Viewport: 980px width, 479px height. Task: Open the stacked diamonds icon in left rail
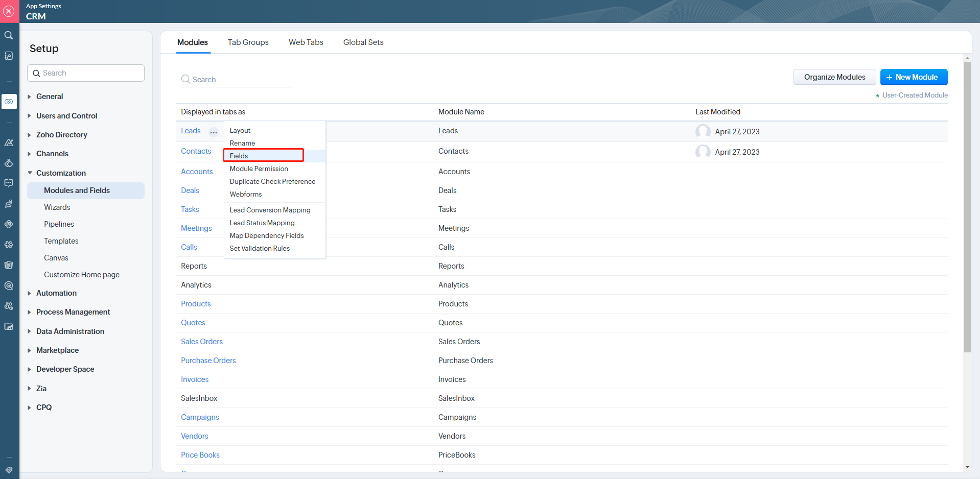point(9,163)
